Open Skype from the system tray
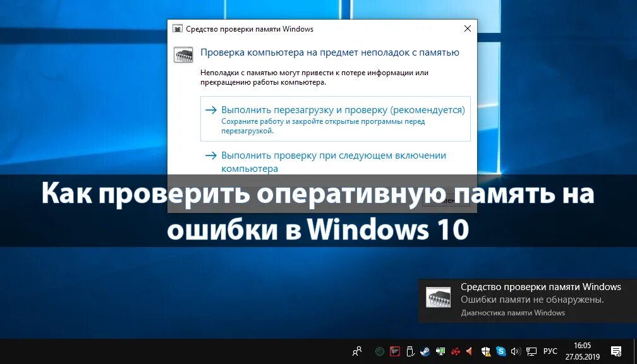The image size is (637, 364). 501,351
